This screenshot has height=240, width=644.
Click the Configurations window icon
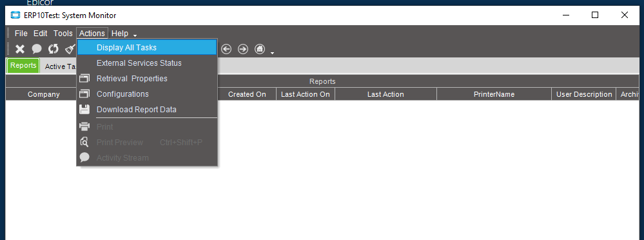tap(84, 94)
